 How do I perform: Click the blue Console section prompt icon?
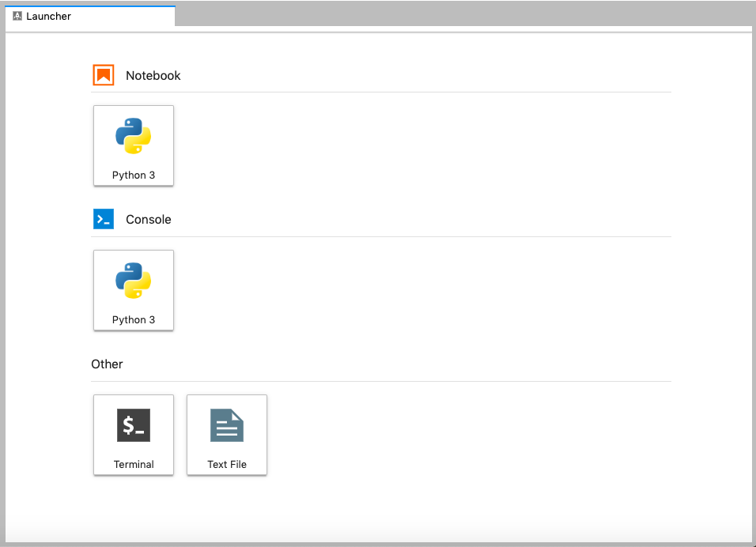coord(104,220)
